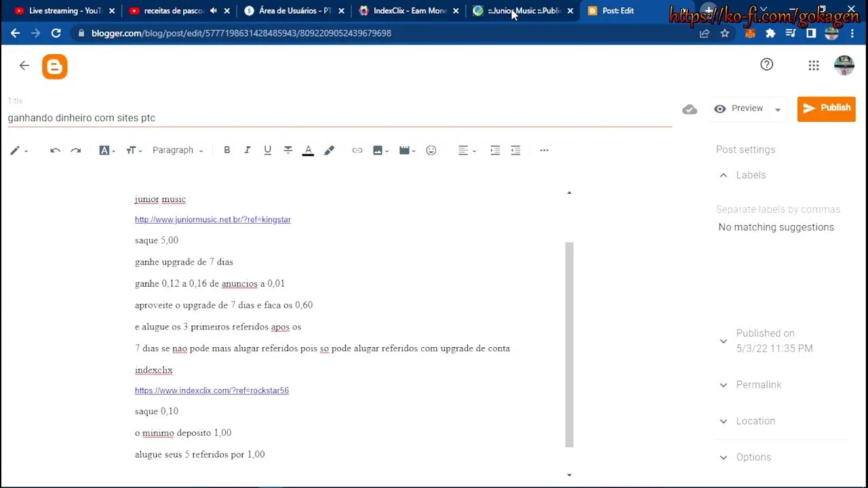Preview the post
Viewport: 868px width, 488px height.
coord(738,108)
